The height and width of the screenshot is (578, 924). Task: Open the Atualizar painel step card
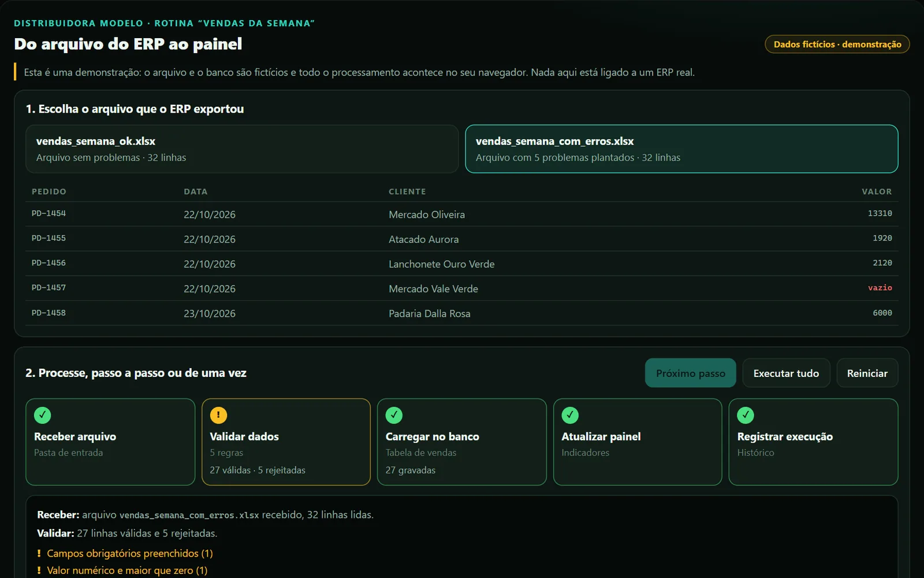(x=638, y=442)
